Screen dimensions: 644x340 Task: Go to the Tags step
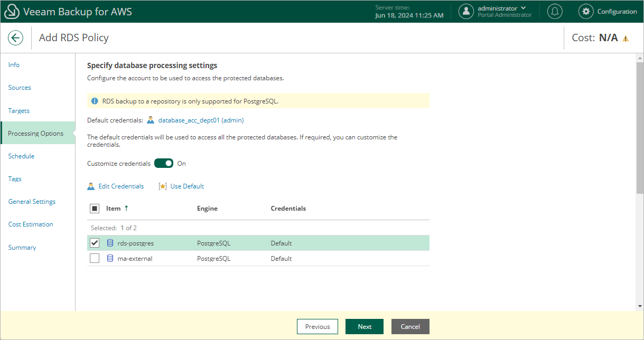[x=15, y=179]
